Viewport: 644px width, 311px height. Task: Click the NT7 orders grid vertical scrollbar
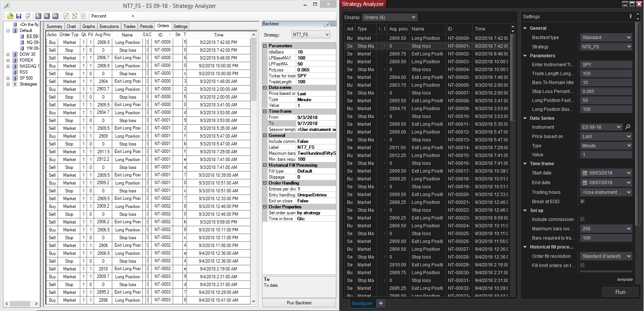point(254,167)
